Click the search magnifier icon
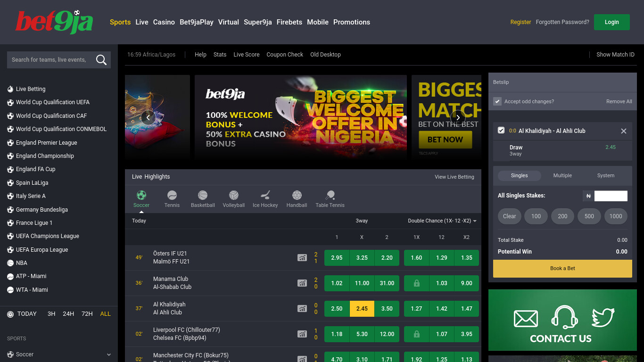The width and height of the screenshot is (644, 362). pos(101,60)
